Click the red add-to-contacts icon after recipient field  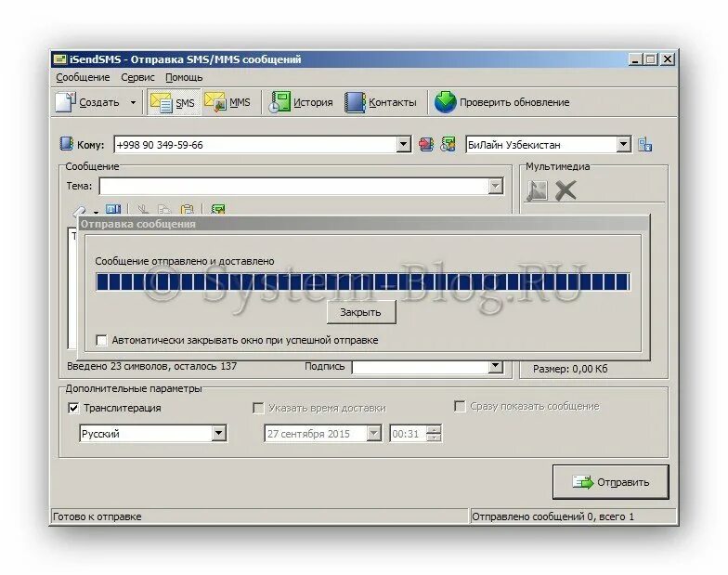point(426,145)
